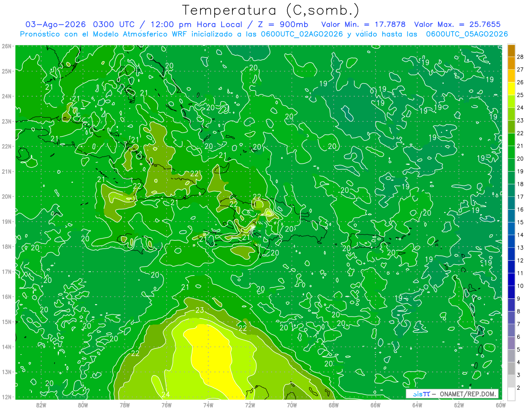
Task: Click the 12N latitude axis label
Action: pyautogui.click(x=7, y=397)
